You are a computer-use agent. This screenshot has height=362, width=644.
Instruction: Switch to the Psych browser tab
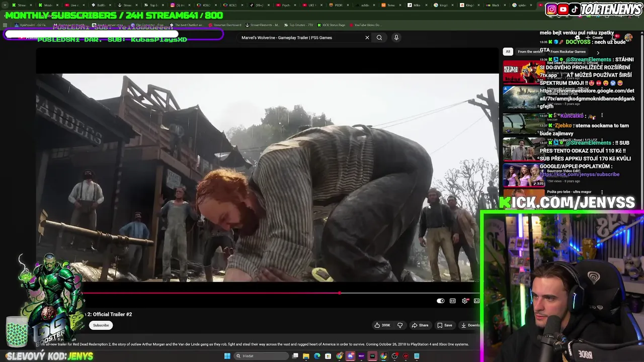click(x=286, y=5)
